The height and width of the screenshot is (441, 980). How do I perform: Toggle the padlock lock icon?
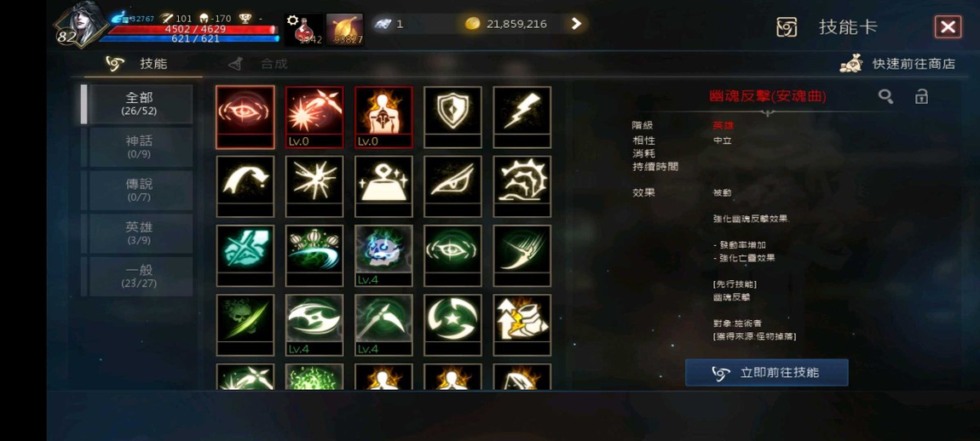(x=921, y=96)
